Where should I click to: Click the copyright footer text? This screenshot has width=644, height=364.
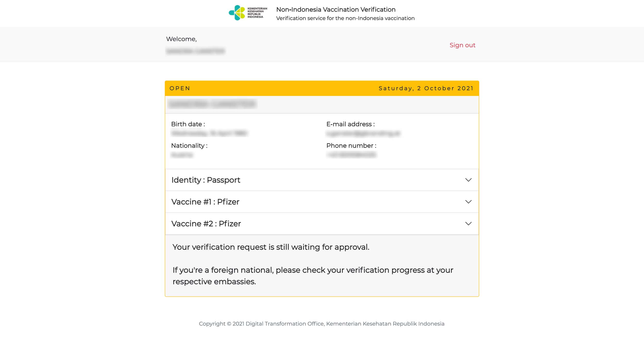point(321,324)
